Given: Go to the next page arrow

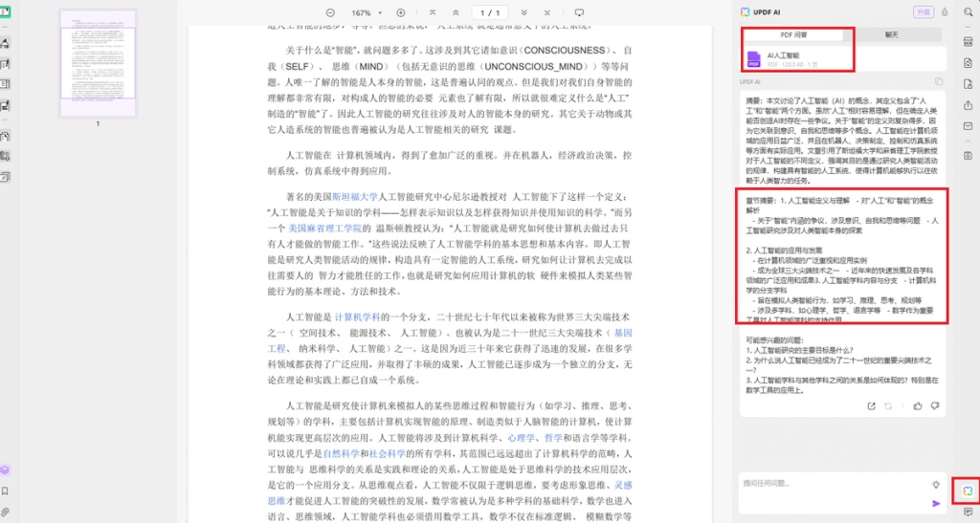Looking at the screenshot, I should (523, 12).
